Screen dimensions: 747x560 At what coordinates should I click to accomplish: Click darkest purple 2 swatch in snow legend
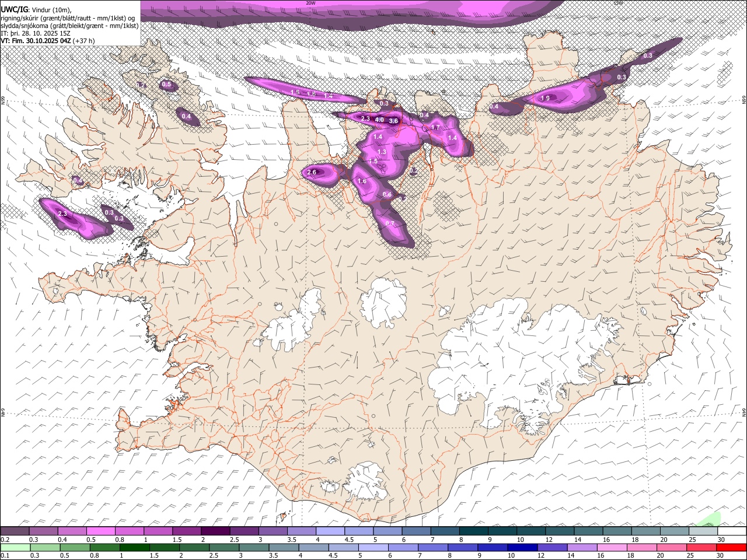pyautogui.click(x=215, y=531)
